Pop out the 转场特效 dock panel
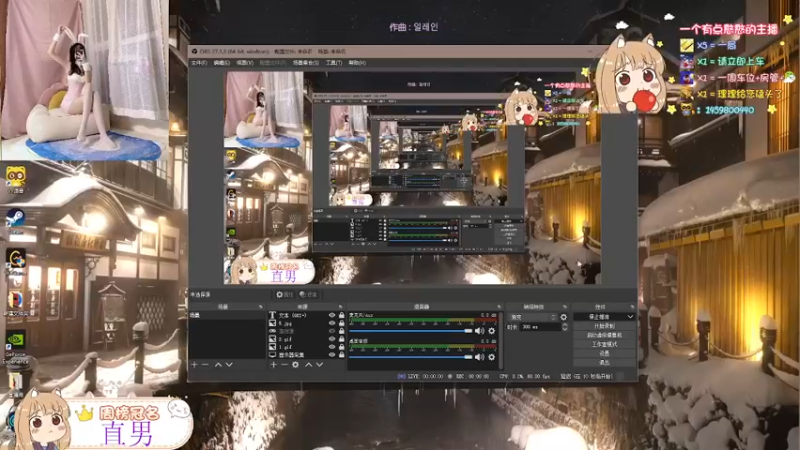Image resolution: width=800 pixels, height=450 pixels. [x=565, y=307]
